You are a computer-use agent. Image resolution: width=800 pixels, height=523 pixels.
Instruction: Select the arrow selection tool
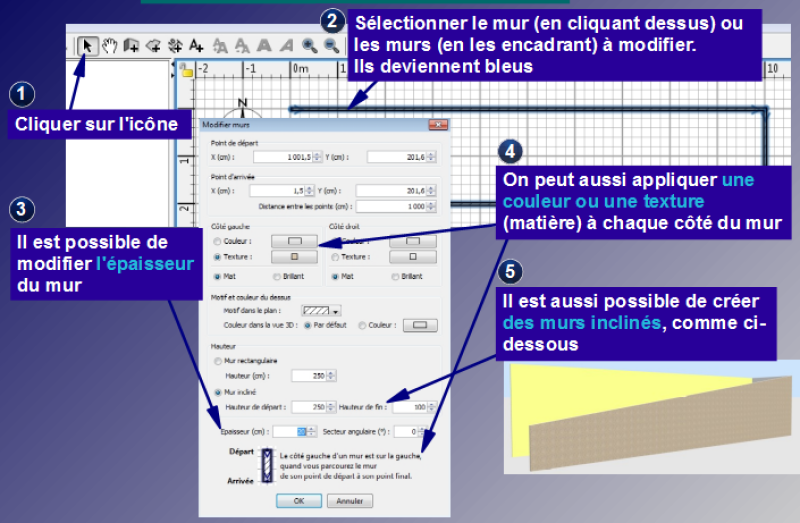[x=87, y=45]
